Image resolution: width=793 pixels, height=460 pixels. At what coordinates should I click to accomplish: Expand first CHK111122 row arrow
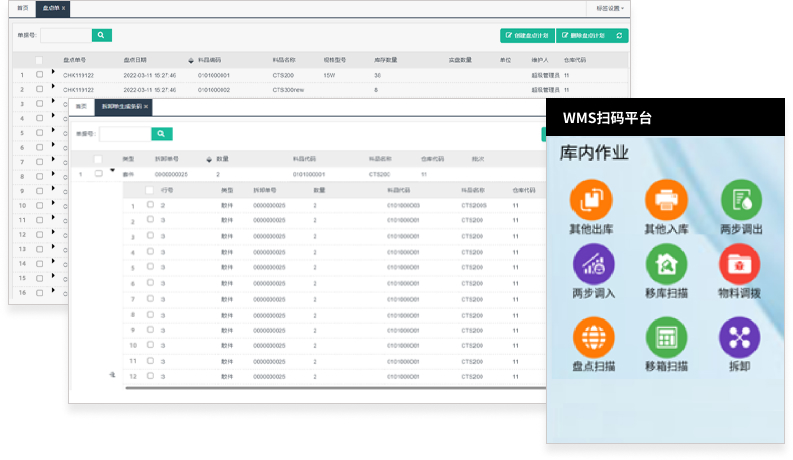(53, 73)
